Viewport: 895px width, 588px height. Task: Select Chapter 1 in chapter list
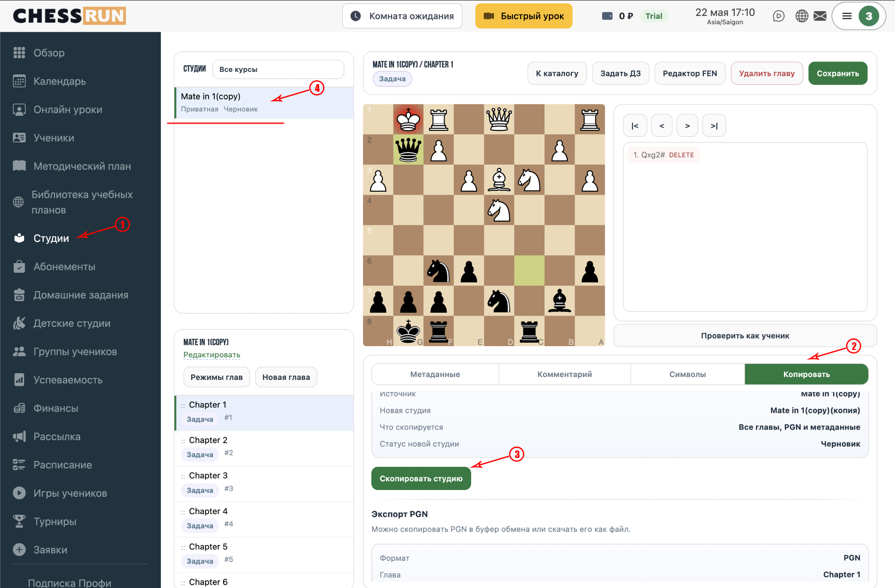[264, 413]
